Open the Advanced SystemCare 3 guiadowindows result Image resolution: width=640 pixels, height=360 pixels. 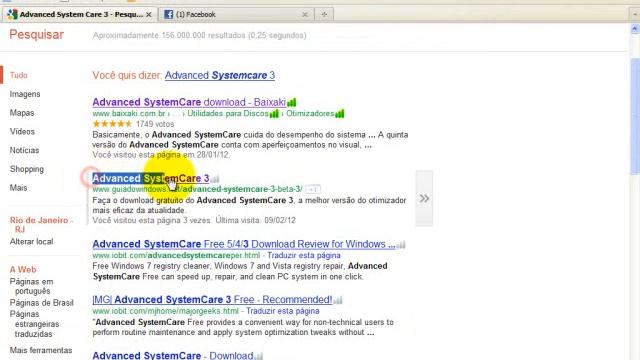click(x=151, y=178)
